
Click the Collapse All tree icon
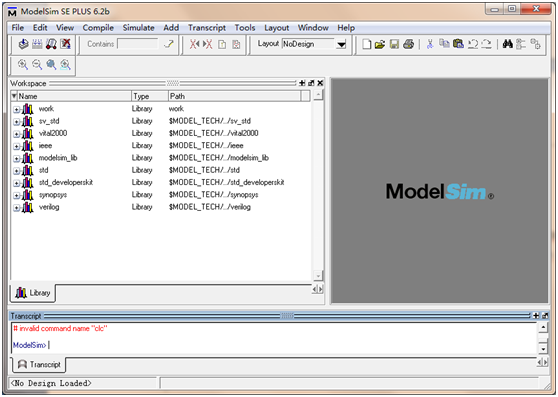(521, 44)
